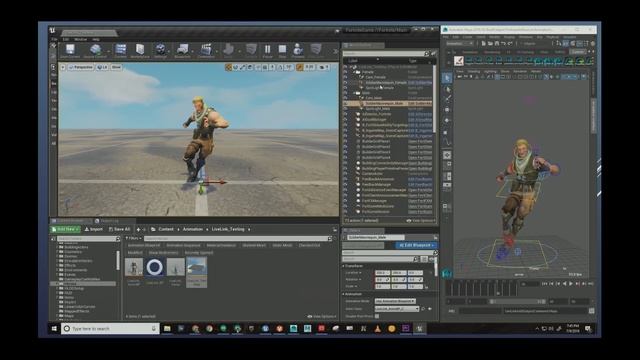The width and height of the screenshot is (640, 360).
Task: Pause the running simulation
Action: (x=267, y=51)
